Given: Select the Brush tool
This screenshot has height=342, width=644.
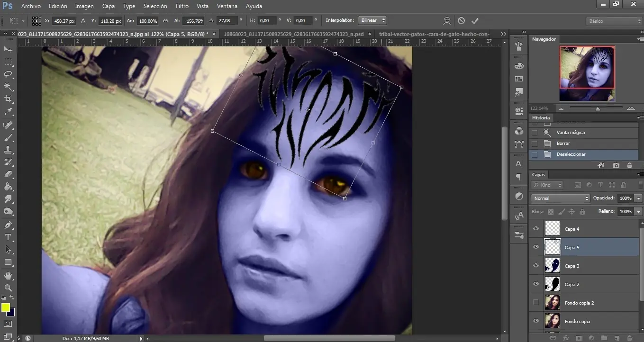Looking at the screenshot, I should coord(8,138).
